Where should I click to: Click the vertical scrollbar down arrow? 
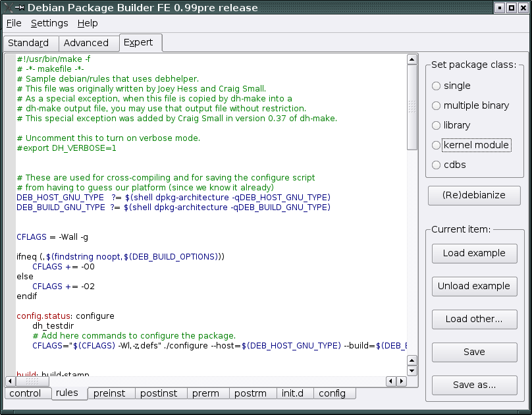pos(412,371)
